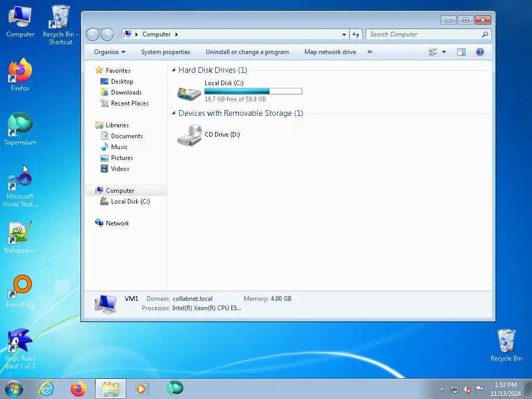Viewport: 532px width, 399px height.
Task: Select Computer in the navigation pane
Action: click(126, 191)
